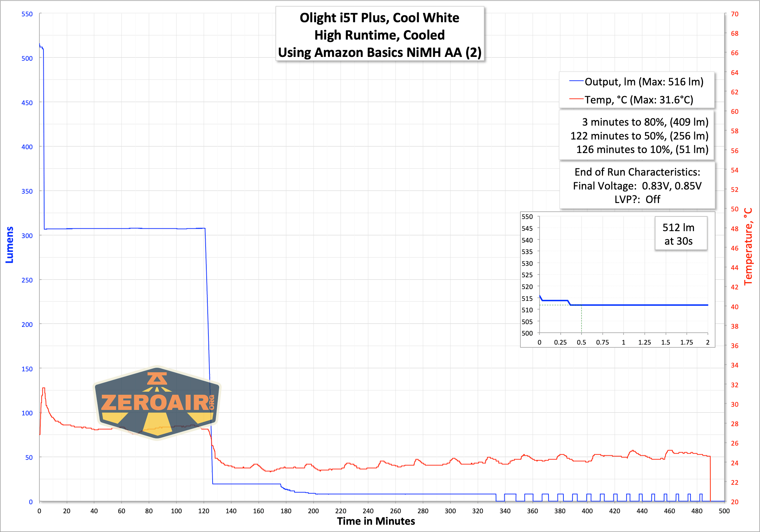
Task: Click the 0.5 tick on inset axis
Action: (581, 343)
